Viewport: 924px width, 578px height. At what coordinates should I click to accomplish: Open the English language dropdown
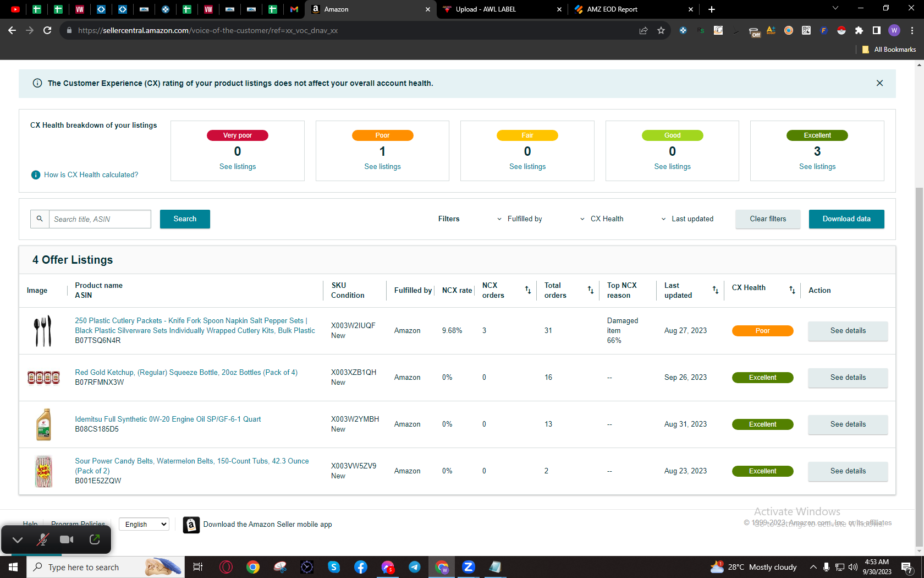144,525
